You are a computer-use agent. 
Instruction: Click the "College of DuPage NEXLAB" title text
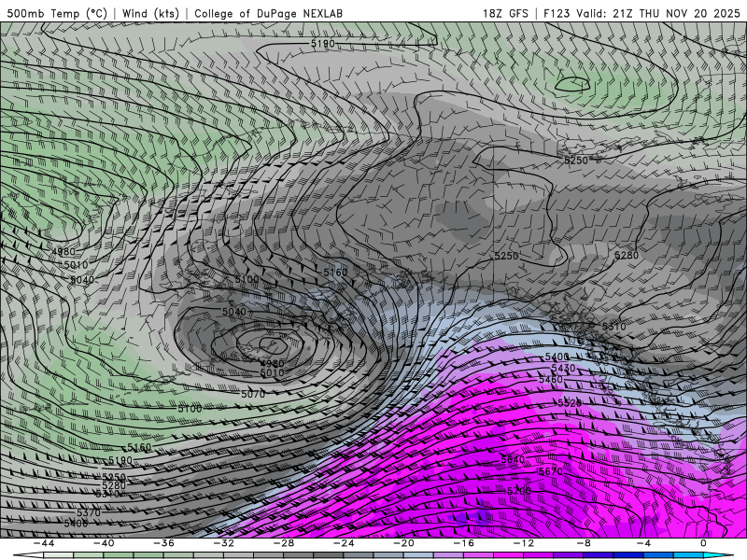click(x=268, y=13)
